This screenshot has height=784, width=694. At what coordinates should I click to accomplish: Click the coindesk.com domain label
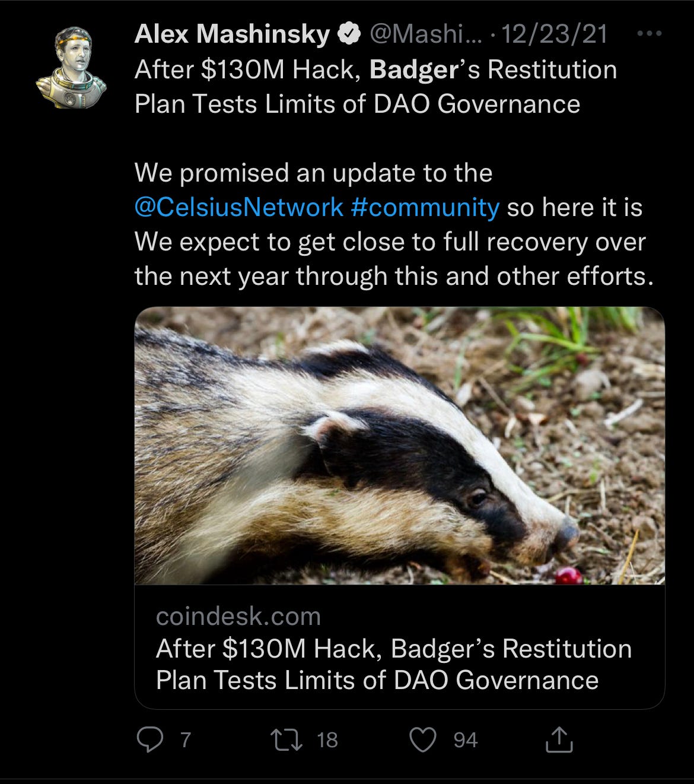pos(238,617)
